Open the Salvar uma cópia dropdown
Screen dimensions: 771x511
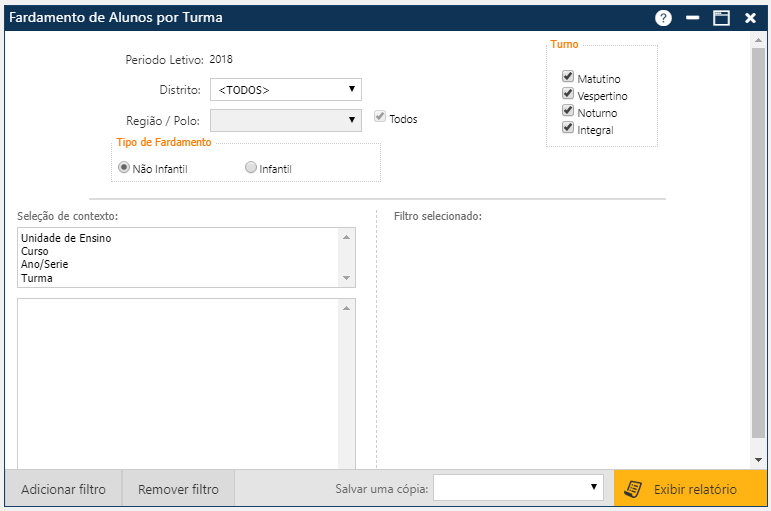[518, 487]
